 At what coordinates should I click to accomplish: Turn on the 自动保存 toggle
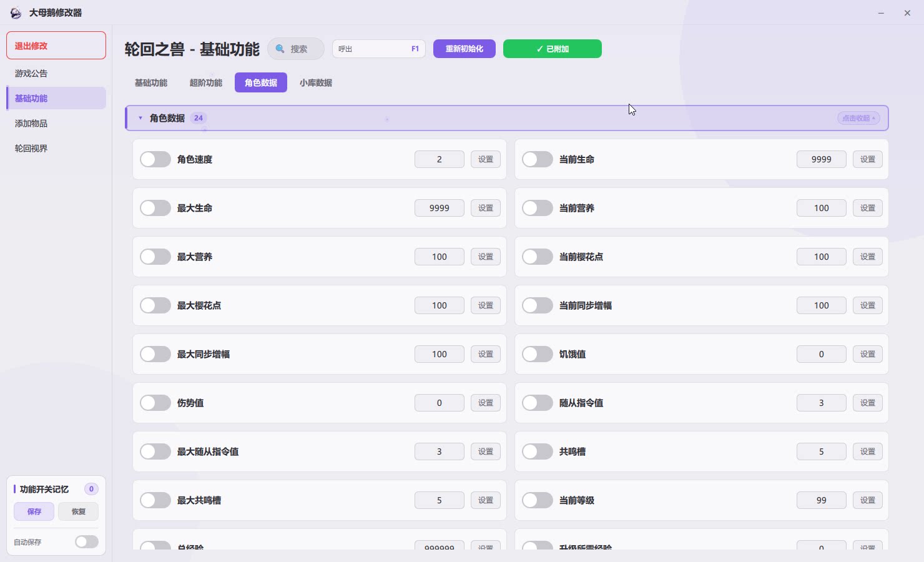pyautogui.click(x=87, y=541)
